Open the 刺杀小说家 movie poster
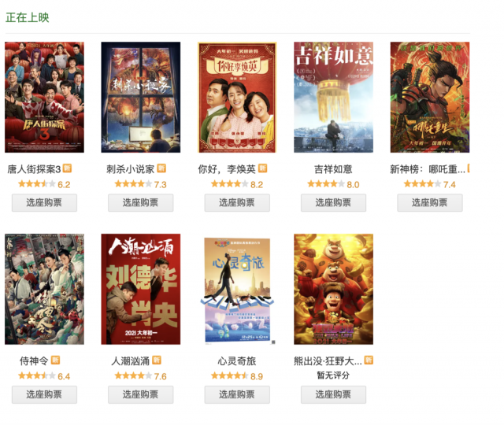 (x=141, y=97)
